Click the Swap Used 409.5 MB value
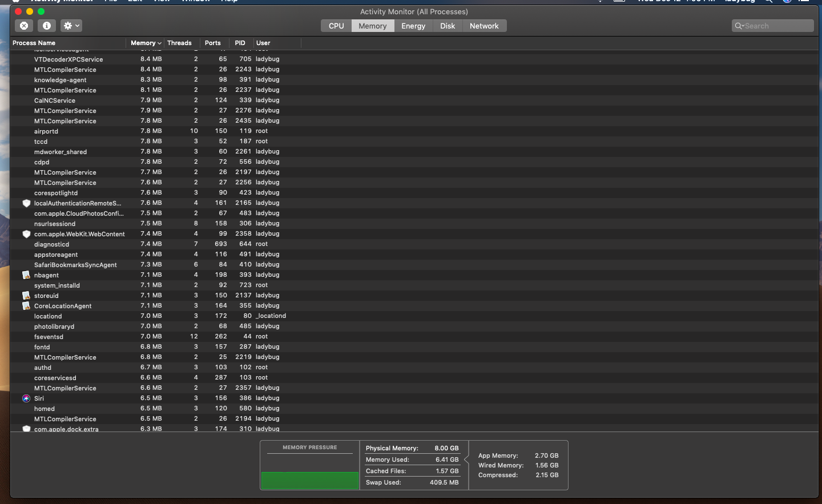The height and width of the screenshot is (504, 822). tap(444, 482)
